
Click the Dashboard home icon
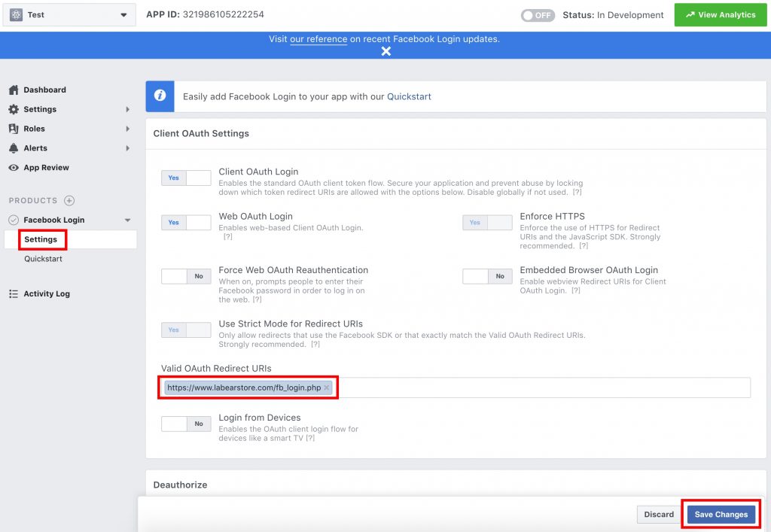[x=14, y=90]
